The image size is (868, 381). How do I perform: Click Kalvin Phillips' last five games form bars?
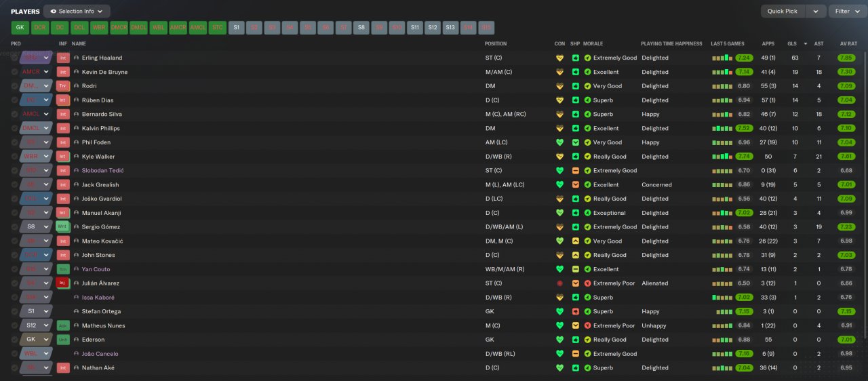pos(722,128)
